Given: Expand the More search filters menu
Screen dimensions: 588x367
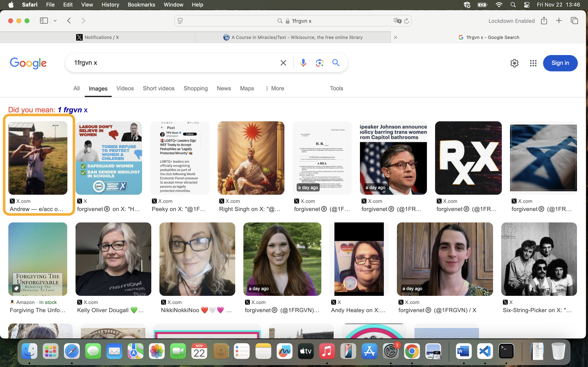Looking at the screenshot, I should (x=274, y=88).
